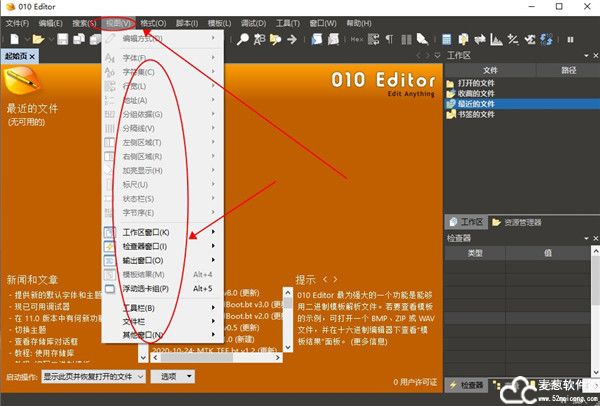This screenshot has height=406, width=600.
Task: Open the 教程: 使用存储库 news link
Action: pyautogui.click(x=44, y=353)
